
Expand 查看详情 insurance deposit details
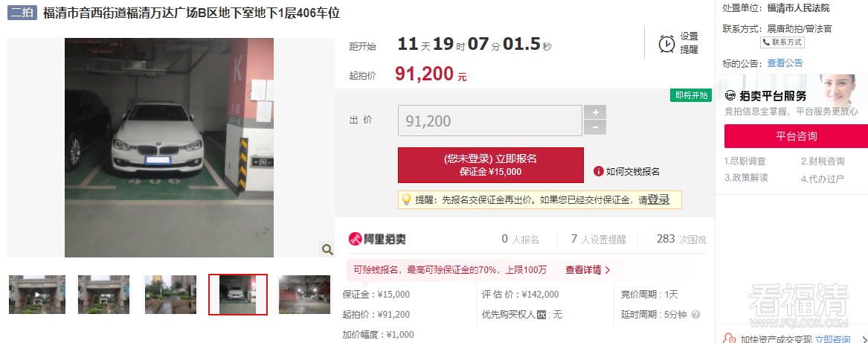tap(588, 270)
